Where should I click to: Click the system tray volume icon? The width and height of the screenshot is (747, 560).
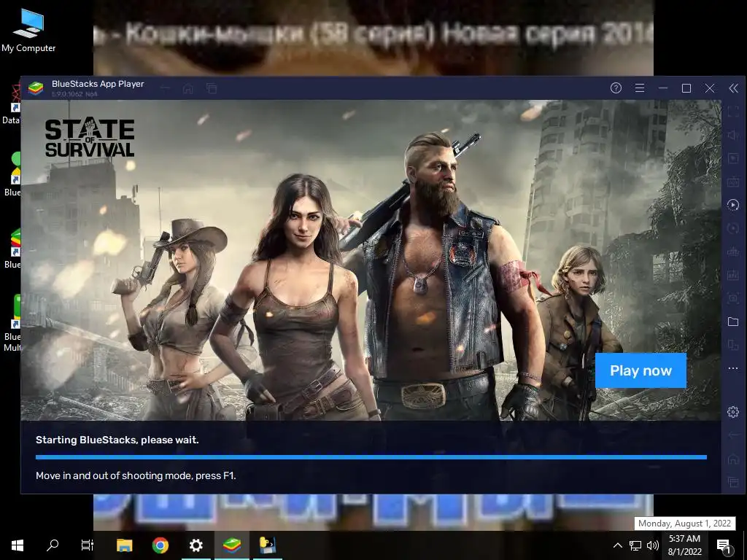653,545
